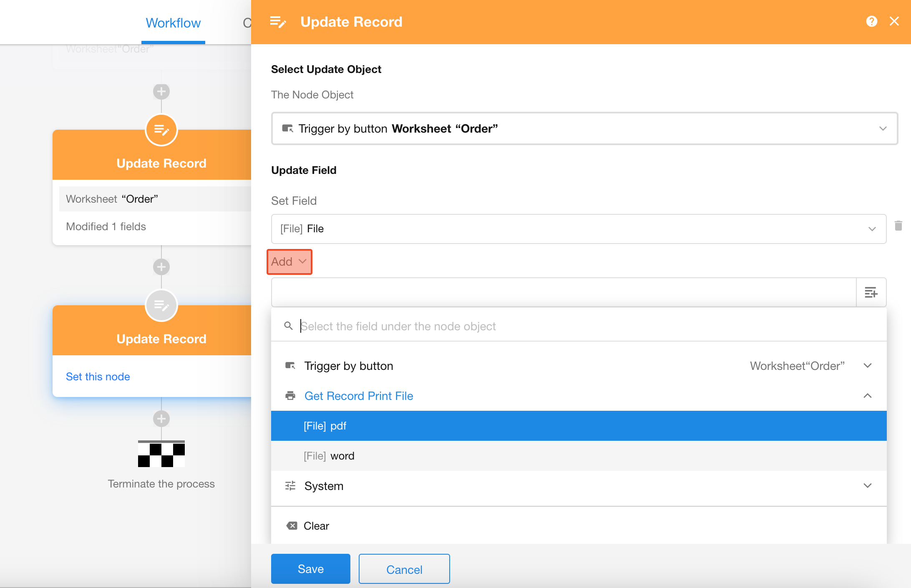Click the grey second Update Record node icon
This screenshot has height=588, width=911.
(x=161, y=306)
